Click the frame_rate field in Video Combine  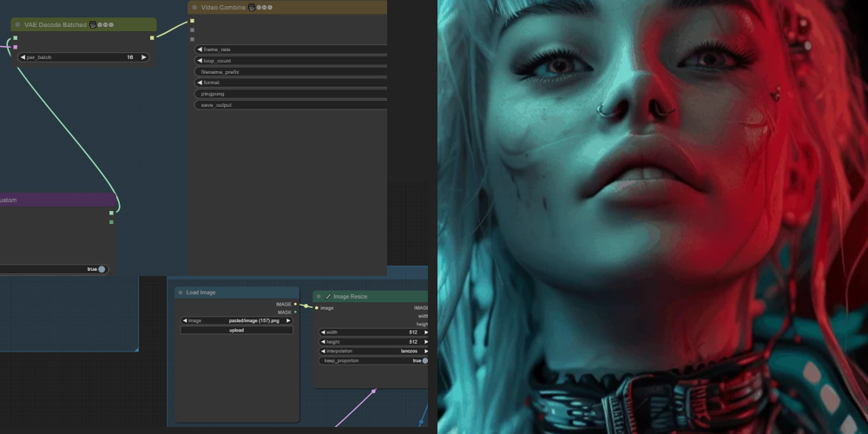tap(291, 49)
